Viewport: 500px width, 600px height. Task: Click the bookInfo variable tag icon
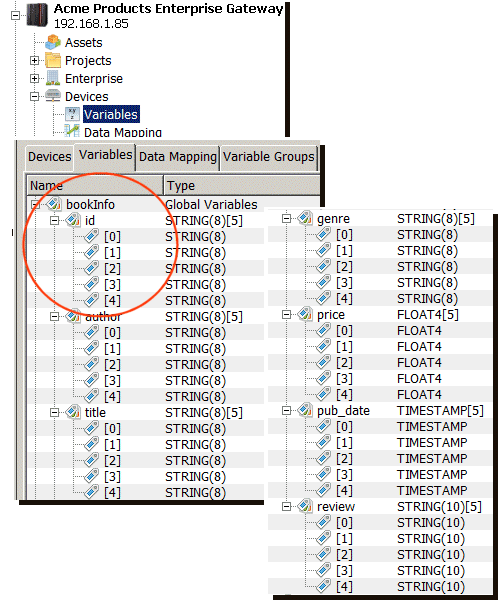[x=54, y=204]
